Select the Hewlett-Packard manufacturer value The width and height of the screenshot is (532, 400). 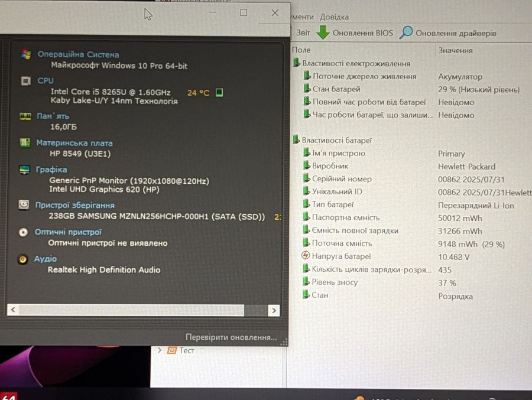[x=466, y=167]
